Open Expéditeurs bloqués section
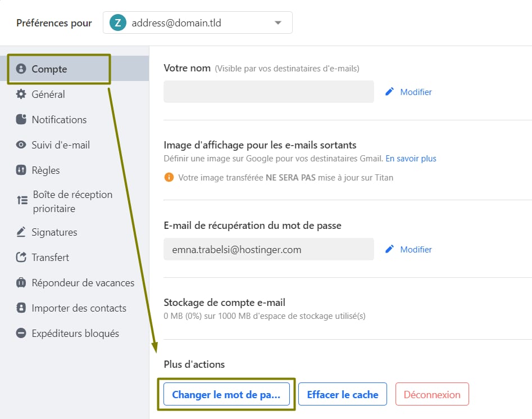 pos(75,334)
